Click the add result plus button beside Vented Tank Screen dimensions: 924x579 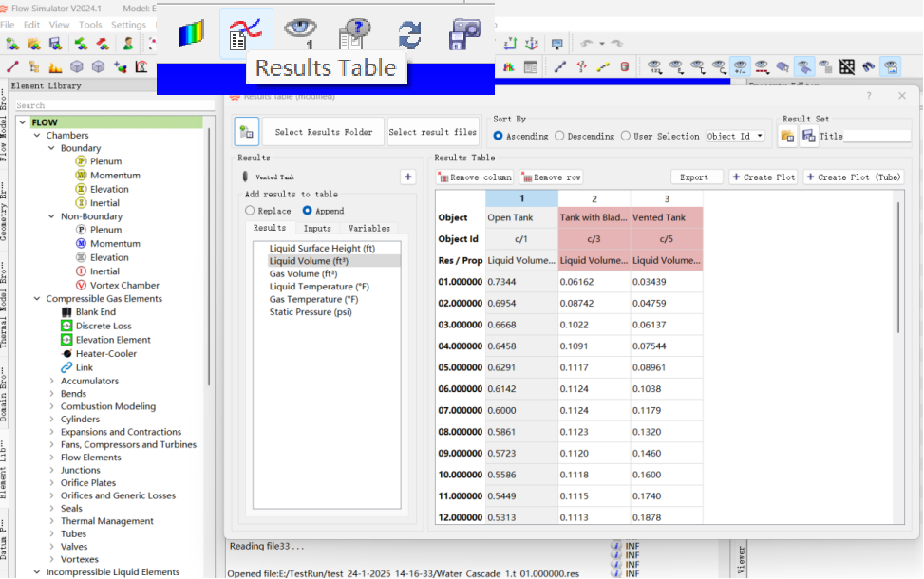[x=407, y=177]
